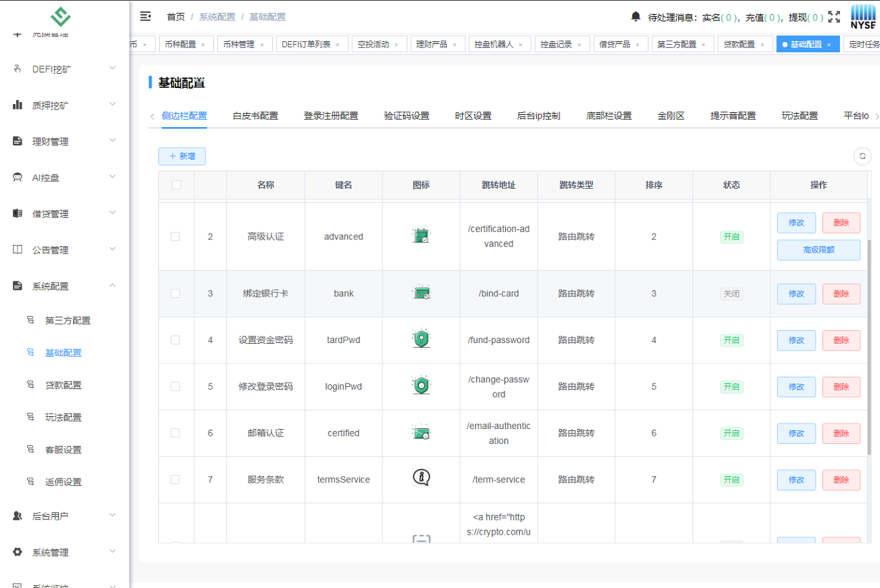
Task: Click the 新增 button
Action: [x=181, y=156]
